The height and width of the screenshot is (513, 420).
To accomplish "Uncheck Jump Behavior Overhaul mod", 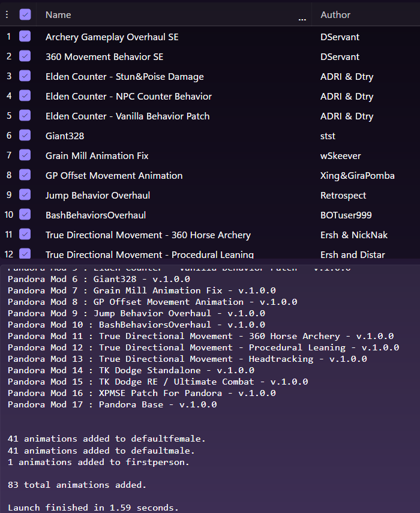I will click(25, 195).
